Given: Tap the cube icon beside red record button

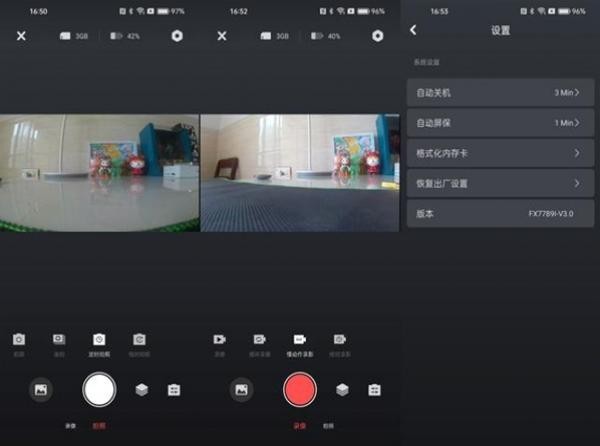Looking at the screenshot, I should tap(342, 389).
